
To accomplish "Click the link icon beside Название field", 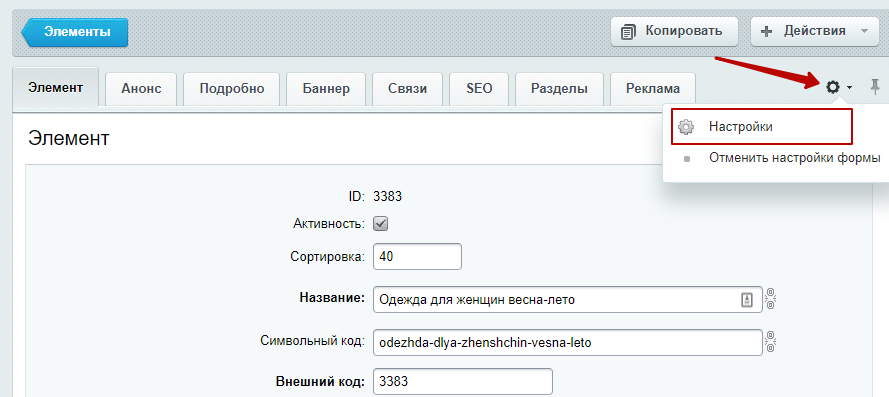I will tap(770, 298).
